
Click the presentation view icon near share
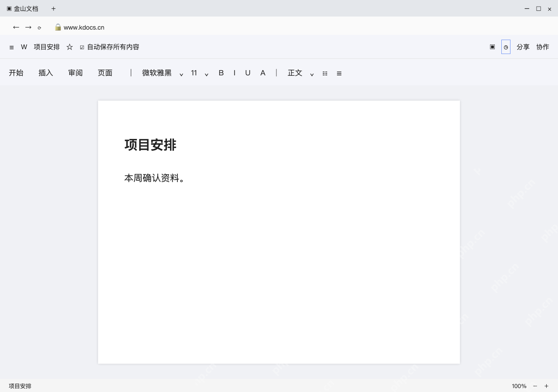coord(492,47)
